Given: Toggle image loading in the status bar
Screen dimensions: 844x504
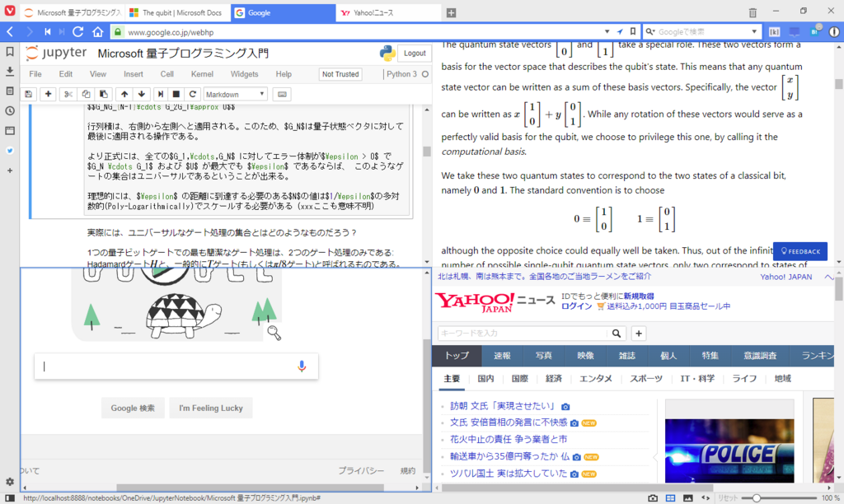Looking at the screenshot, I should (x=688, y=498).
